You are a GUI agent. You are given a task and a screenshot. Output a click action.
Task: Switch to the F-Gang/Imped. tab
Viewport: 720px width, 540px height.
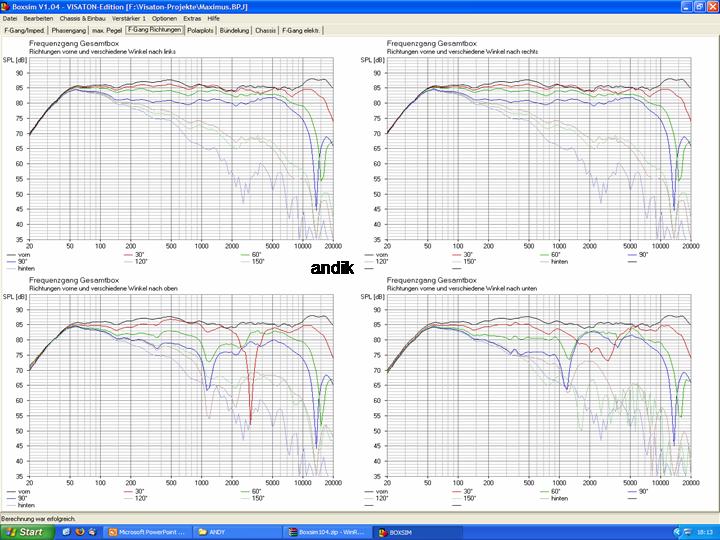(24, 30)
